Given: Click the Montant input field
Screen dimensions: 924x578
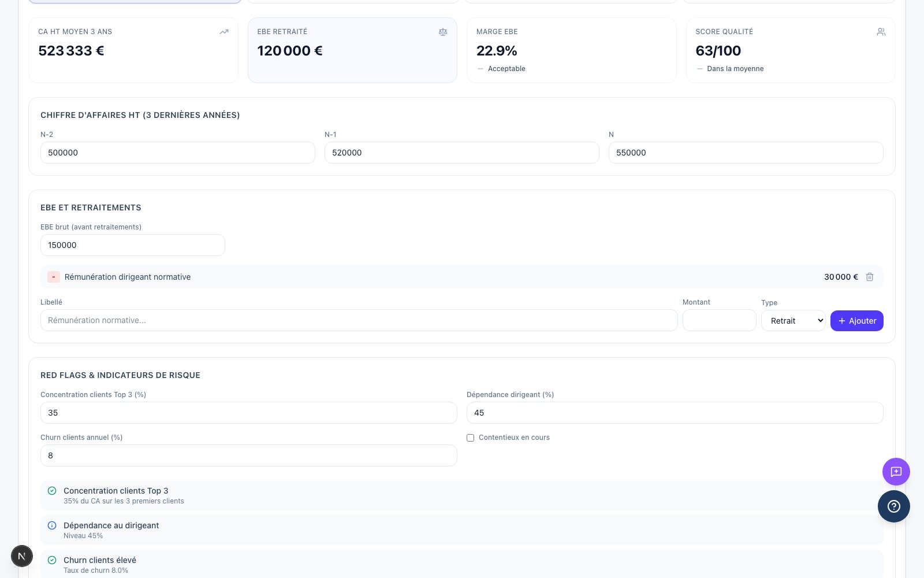Looking at the screenshot, I should tap(720, 320).
